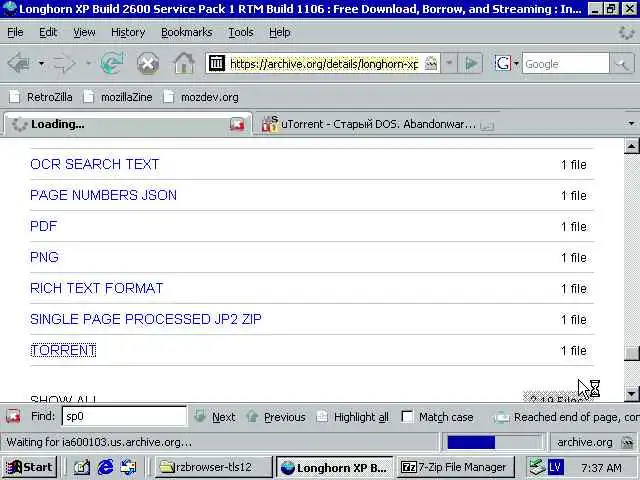
Task: Click Find Next button
Action: point(215,417)
